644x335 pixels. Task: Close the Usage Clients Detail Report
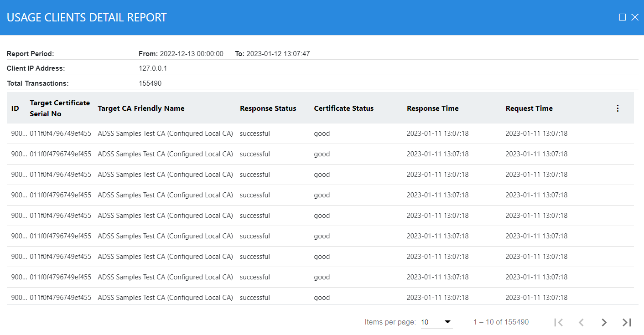point(635,17)
